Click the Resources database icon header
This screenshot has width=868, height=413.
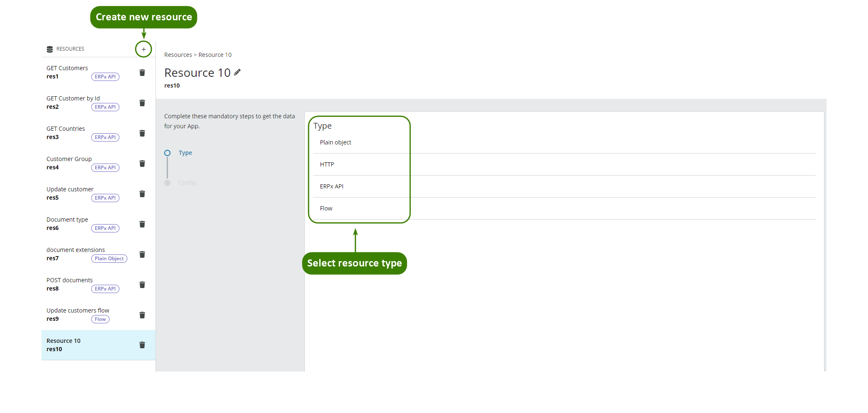pyautogui.click(x=50, y=49)
